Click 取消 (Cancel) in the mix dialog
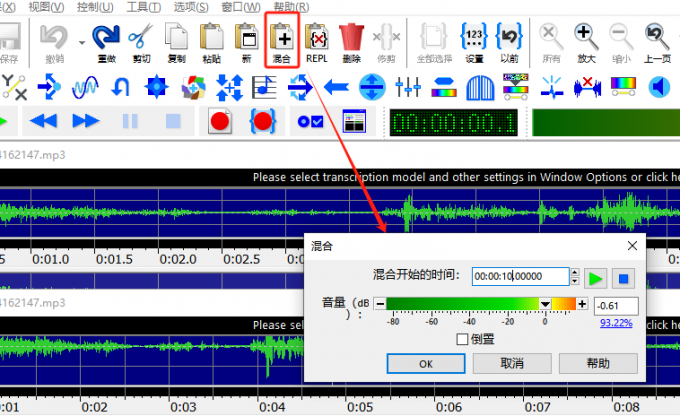The image size is (680, 416). point(512,363)
